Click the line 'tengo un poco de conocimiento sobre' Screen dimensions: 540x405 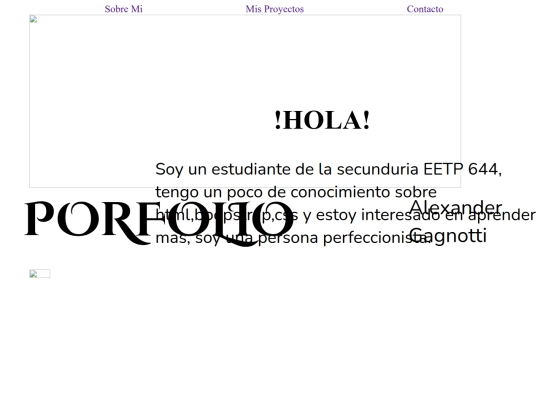(296, 192)
